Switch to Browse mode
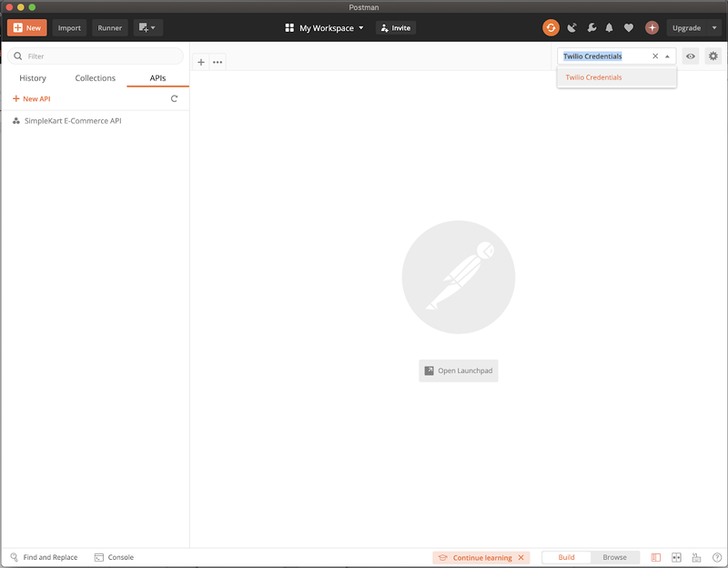The height and width of the screenshot is (568, 728). (614, 557)
